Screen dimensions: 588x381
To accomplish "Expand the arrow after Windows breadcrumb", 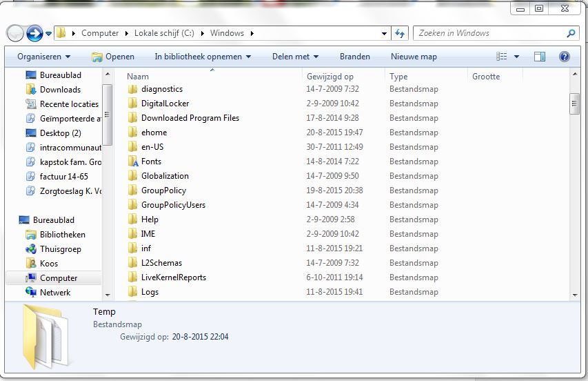I will tap(252, 33).
